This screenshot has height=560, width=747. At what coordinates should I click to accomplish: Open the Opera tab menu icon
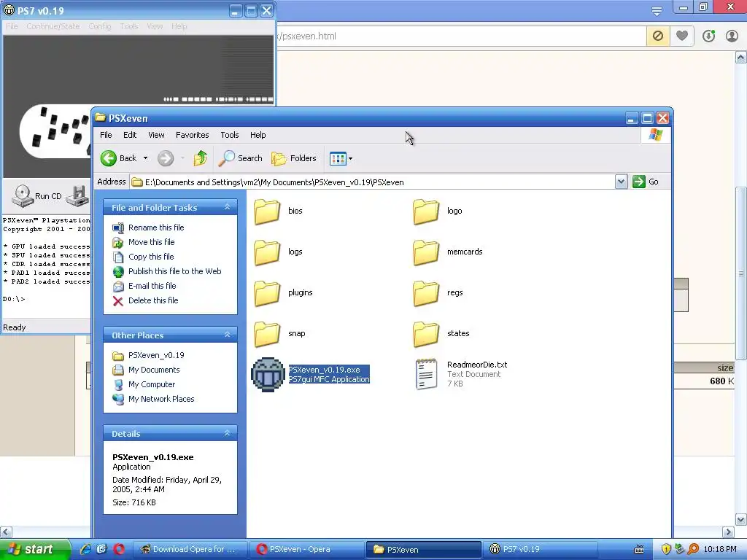(657, 11)
